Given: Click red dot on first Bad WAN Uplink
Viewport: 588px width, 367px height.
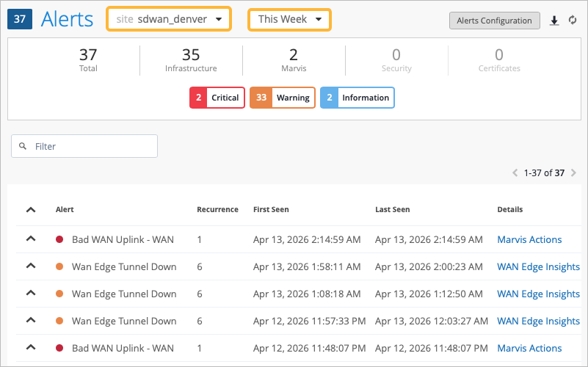Looking at the screenshot, I should tap(59, 239).
